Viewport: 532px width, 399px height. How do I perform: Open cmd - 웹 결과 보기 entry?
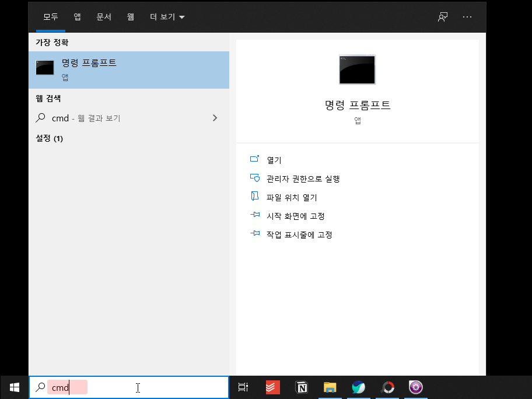pyautogui.click(x=129, y=118)
